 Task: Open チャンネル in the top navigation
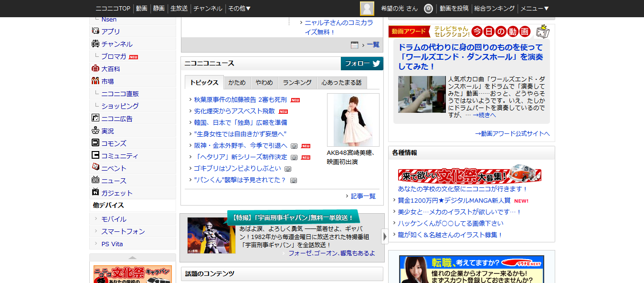pyautogui.click(x=208, y=9)
